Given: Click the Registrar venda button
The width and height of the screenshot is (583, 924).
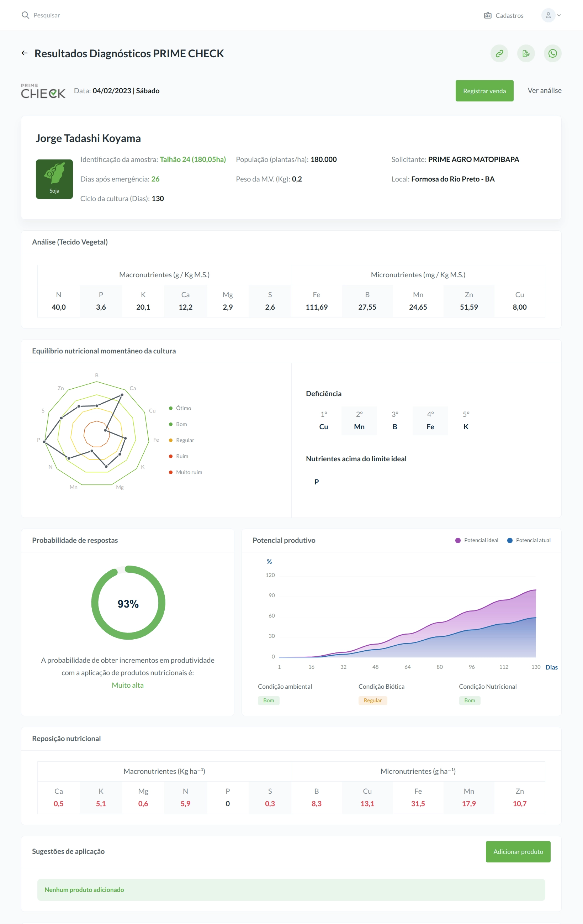Looking at the screenshot, I should (484, 91).
